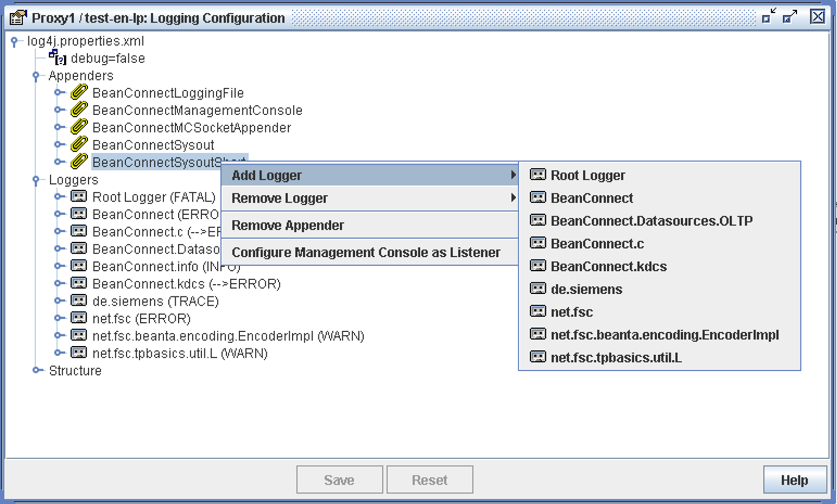The height and width of the screenshot is (504, 837).
Task: Click de.siemens icon in the submenu
Action: 538,289
